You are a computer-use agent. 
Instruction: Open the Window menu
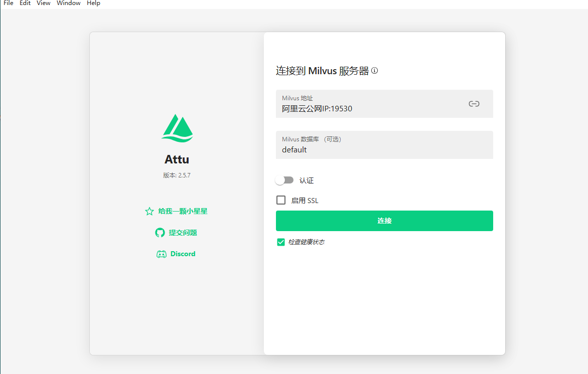[69, 3]
